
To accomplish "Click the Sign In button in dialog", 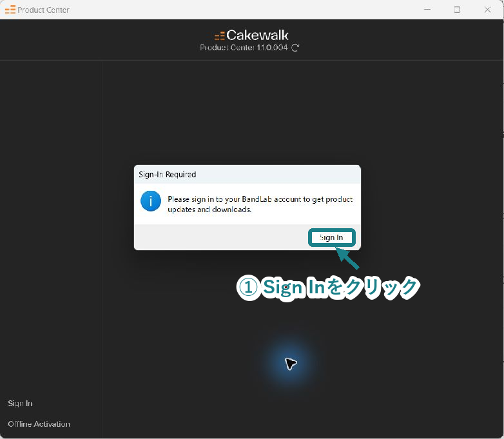I will pyautogui.click(x=331, y=238).
